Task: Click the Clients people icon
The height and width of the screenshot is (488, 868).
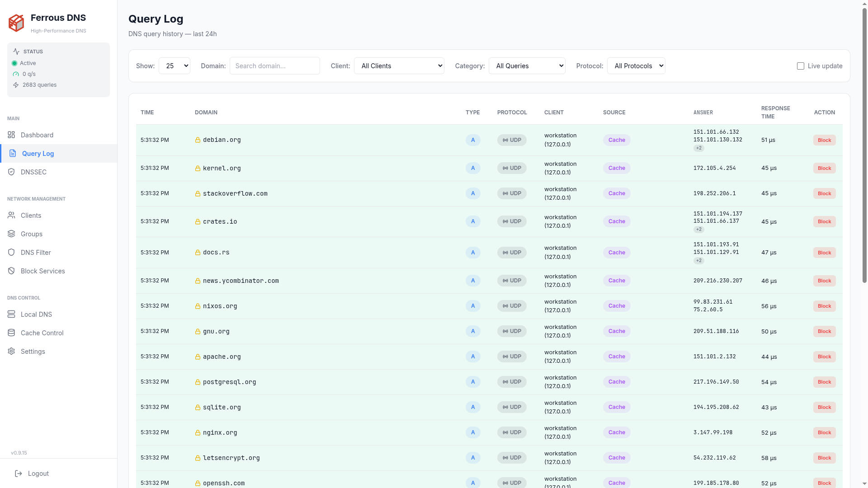Action: click(x=11, y=216)
